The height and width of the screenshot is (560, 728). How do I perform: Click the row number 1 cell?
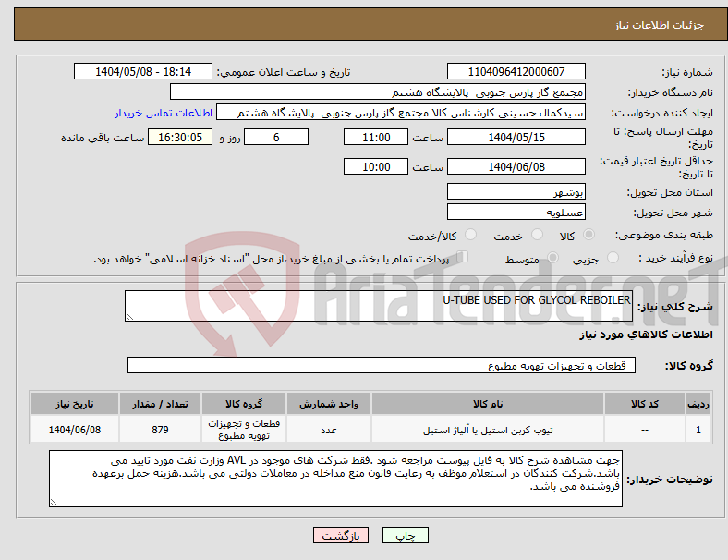698,430
